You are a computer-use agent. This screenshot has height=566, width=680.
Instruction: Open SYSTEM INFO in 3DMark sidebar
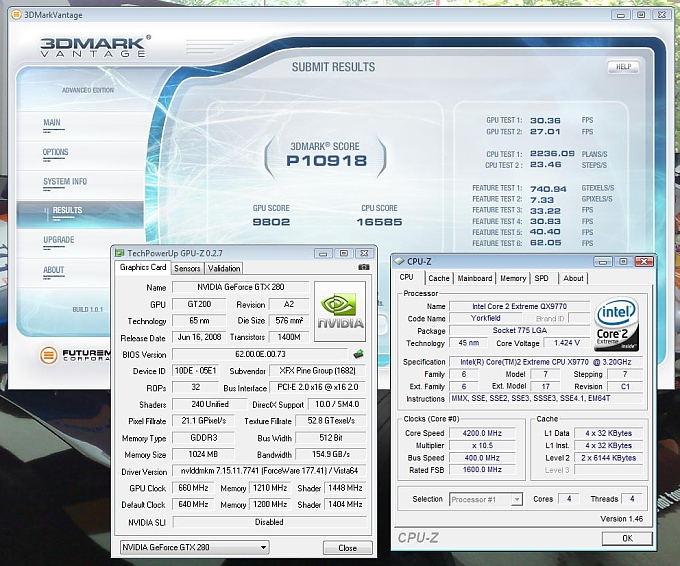click(x=65, y=182)
